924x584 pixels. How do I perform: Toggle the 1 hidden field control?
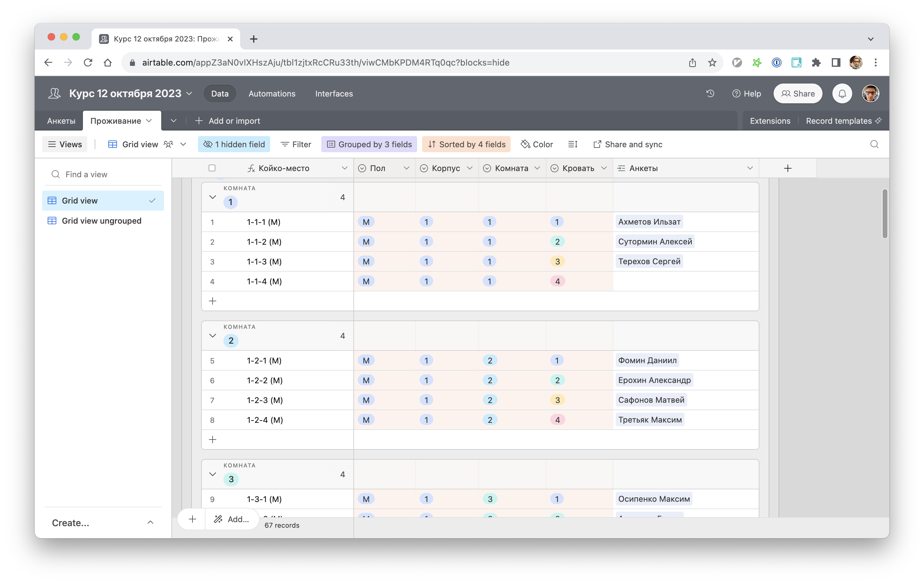coord(234,144)
